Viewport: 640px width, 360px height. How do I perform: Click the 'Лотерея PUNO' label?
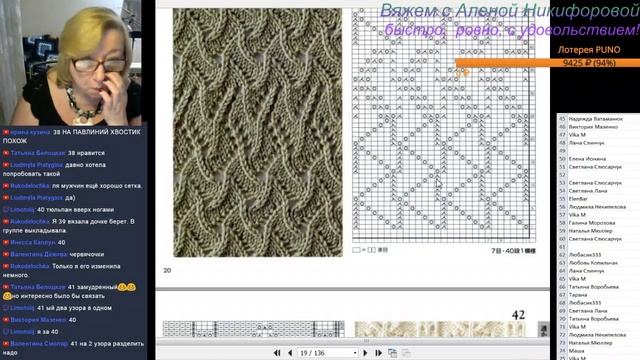point(589,50)
